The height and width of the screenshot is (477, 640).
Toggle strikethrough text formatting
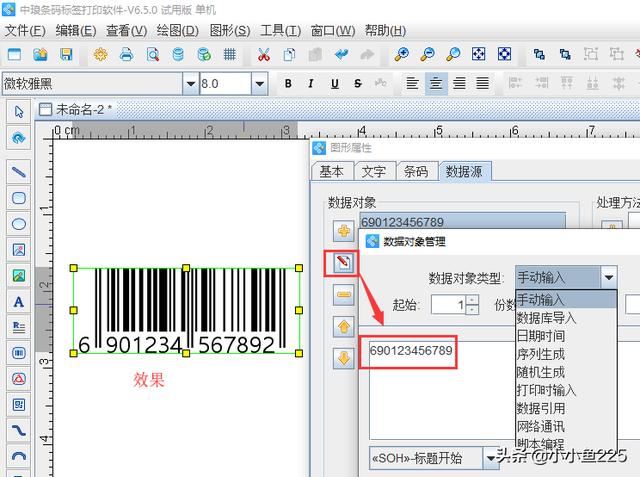coord(358,84)
